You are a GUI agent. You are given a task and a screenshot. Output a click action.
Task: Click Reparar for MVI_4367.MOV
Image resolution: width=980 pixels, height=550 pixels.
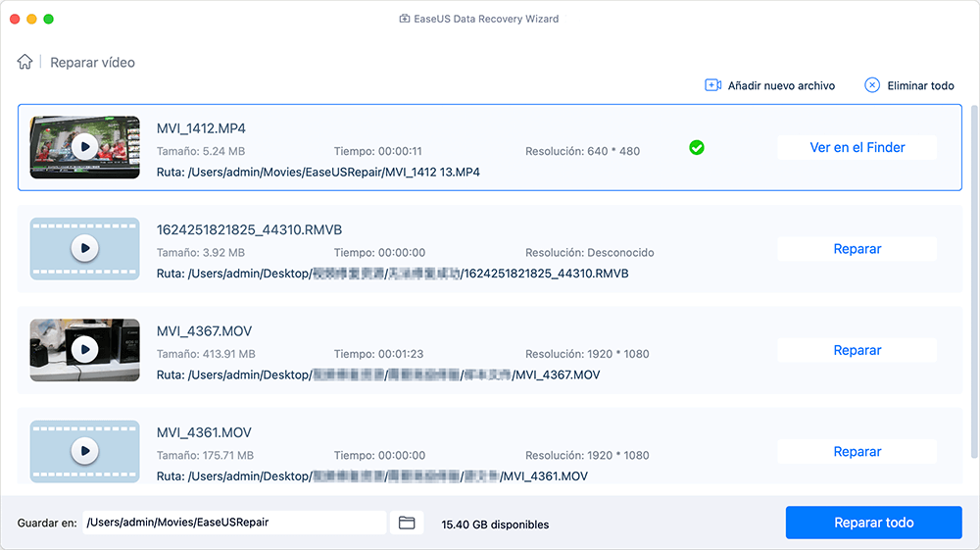click(857, 350)
